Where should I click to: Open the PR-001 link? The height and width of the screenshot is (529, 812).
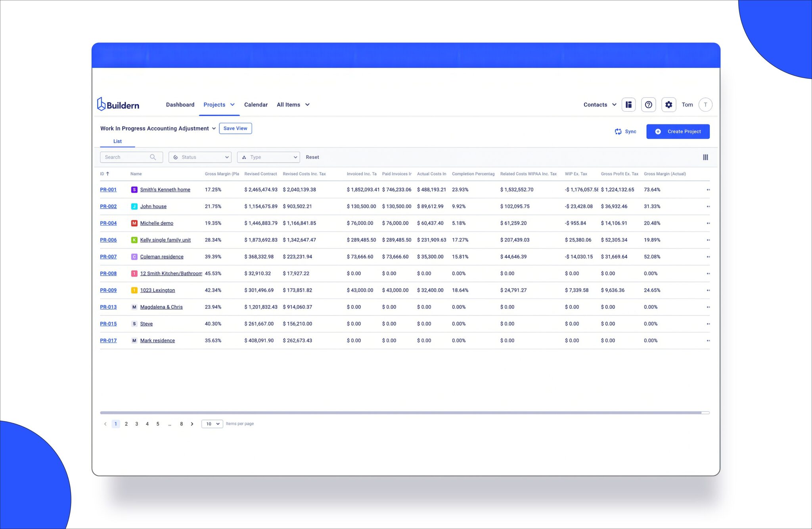click(108, 190)
